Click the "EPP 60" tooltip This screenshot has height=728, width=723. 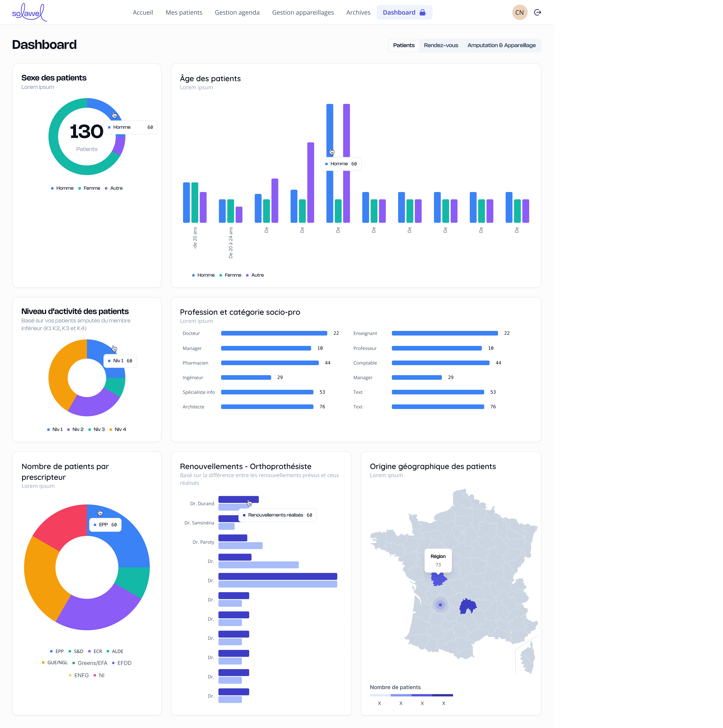pyautogui.click(x=105, y=525)
